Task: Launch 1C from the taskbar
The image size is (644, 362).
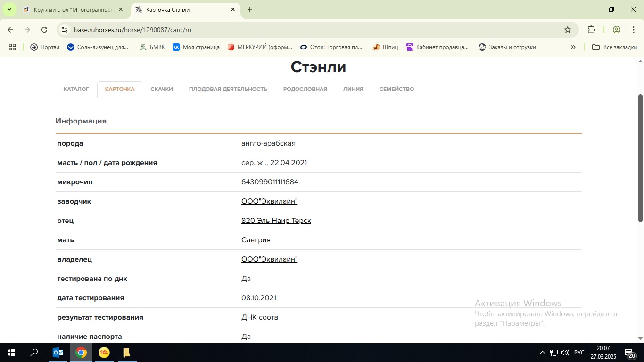Action: tap(104, 353)
